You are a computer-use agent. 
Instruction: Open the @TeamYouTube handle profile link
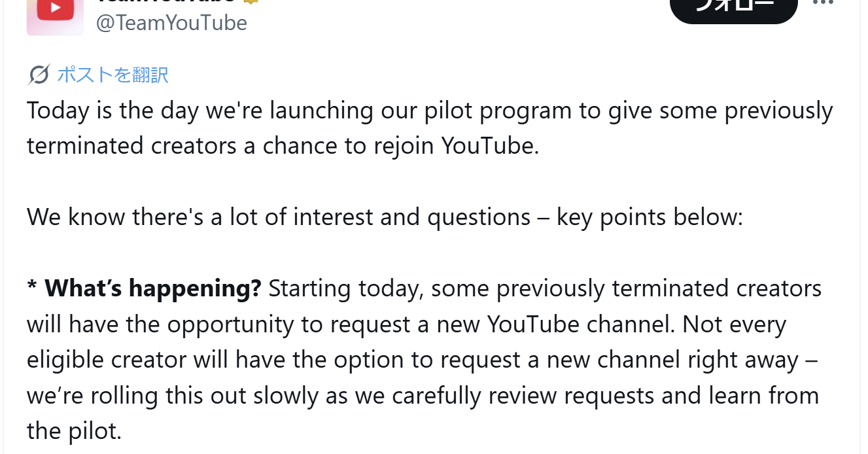[x=171, y=23]
